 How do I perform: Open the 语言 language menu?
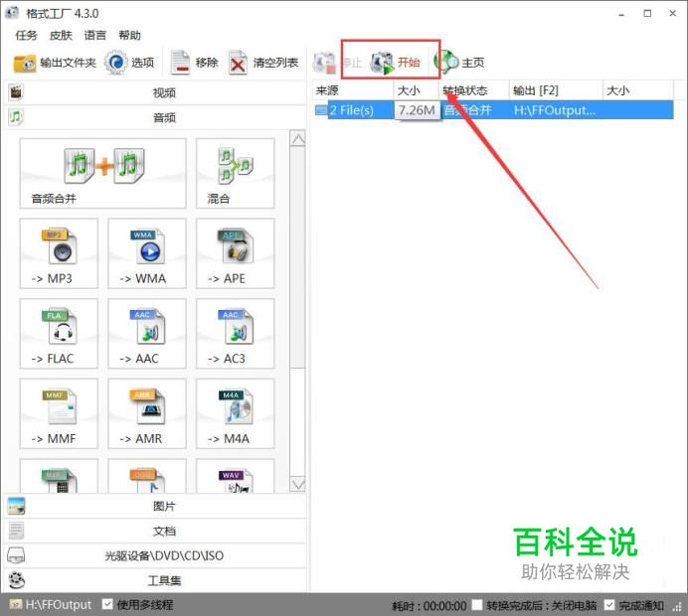95,35
